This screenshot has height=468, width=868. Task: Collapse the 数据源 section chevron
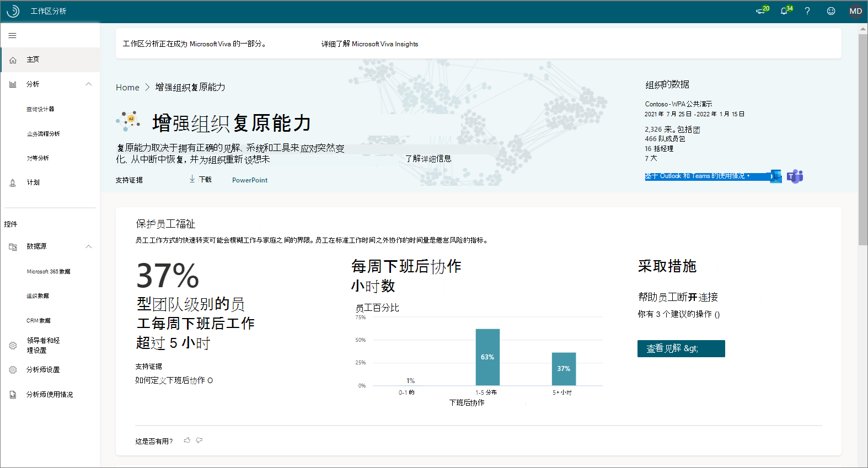coord(89,247)
